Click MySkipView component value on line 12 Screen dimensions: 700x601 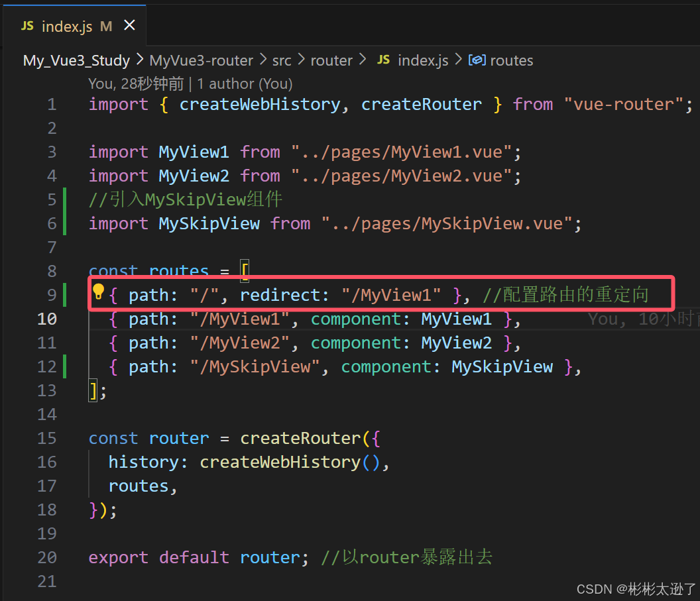click(x=502, y=366)
